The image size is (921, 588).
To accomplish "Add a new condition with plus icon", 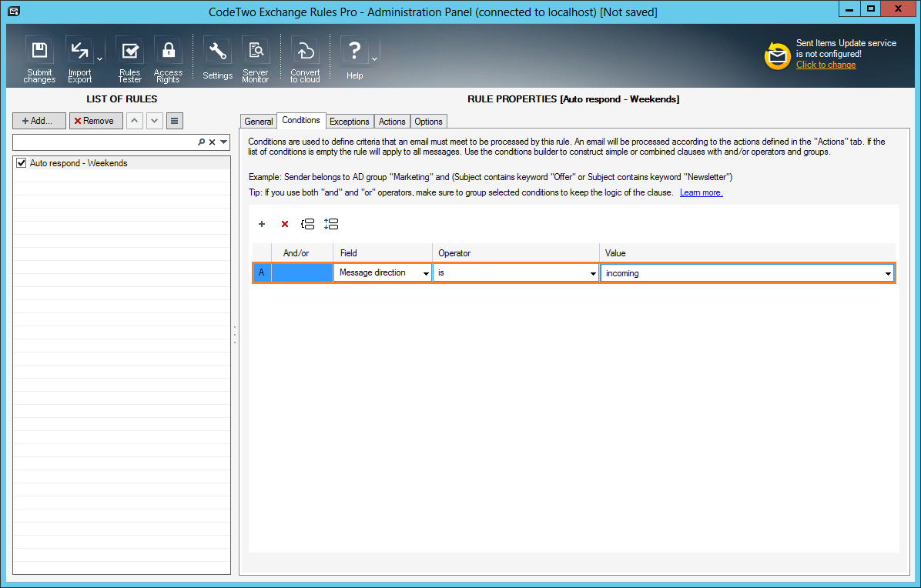I will pos(262,224).
